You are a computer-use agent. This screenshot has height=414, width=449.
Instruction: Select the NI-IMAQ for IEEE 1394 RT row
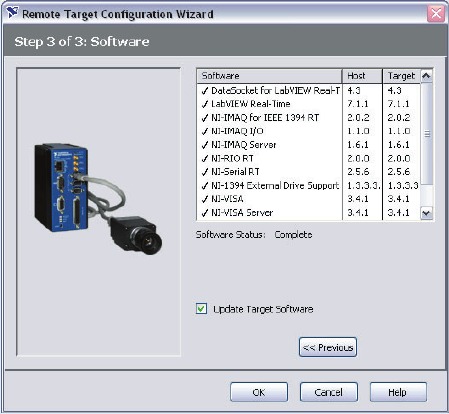[x=309, y=118]
